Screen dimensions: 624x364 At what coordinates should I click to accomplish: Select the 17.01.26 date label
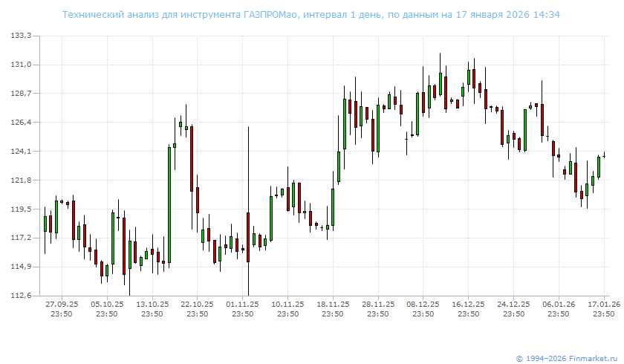tap(603, 304)
